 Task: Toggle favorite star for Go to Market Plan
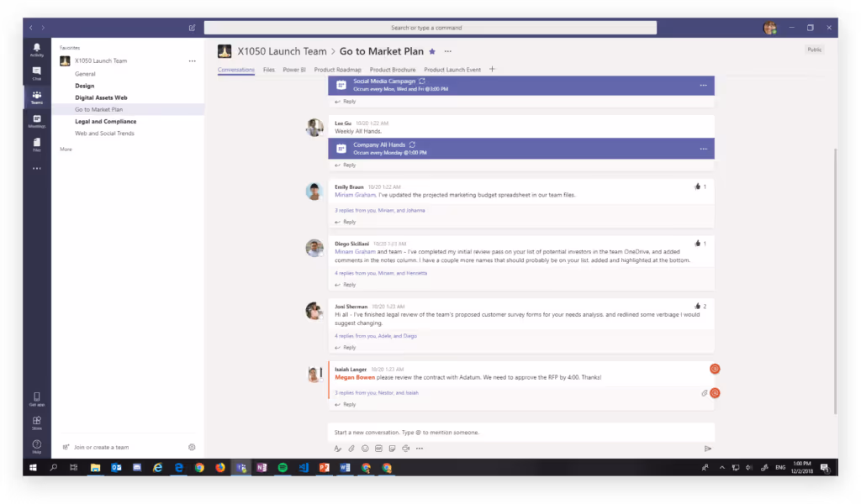(432, 51)
